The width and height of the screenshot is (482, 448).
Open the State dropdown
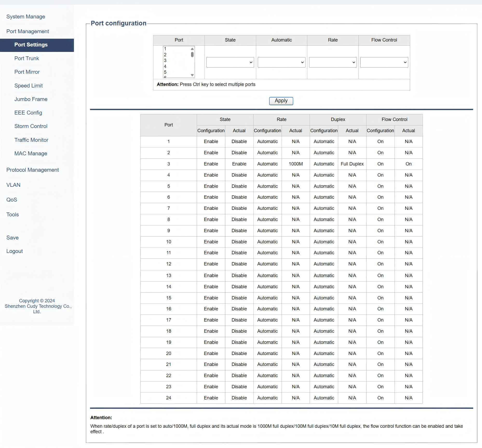(x=230, y=62)
